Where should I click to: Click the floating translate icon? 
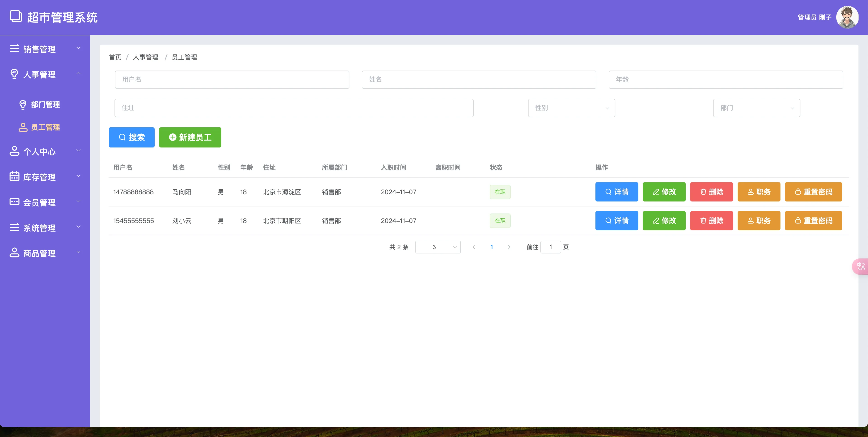coord(861,266)
